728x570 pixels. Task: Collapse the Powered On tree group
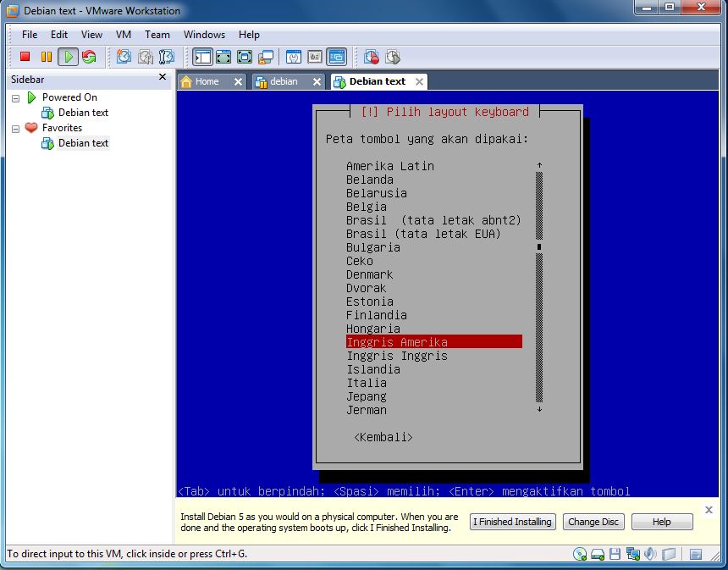16,98
